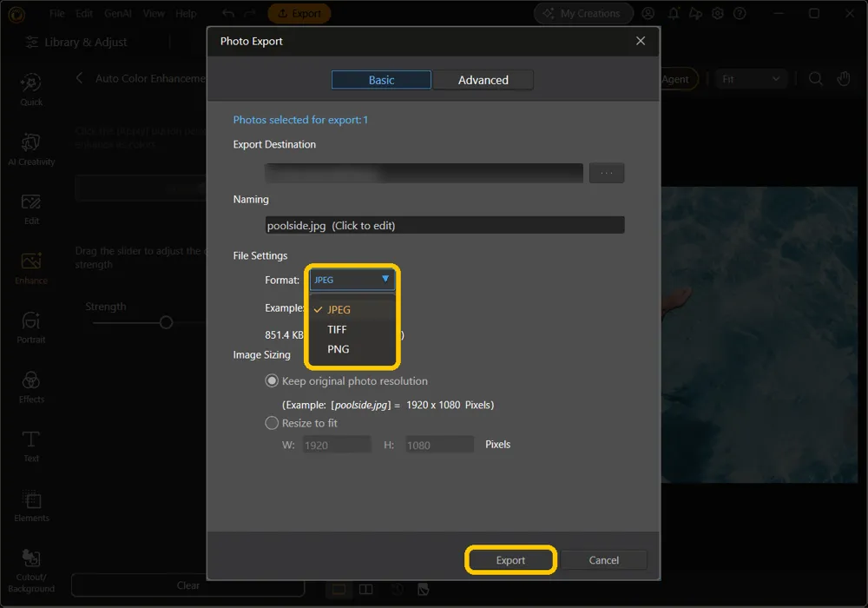This screenshot has height=608, width=868.
Task: Open the help question mark icon
Action: (x=740, y=13)
